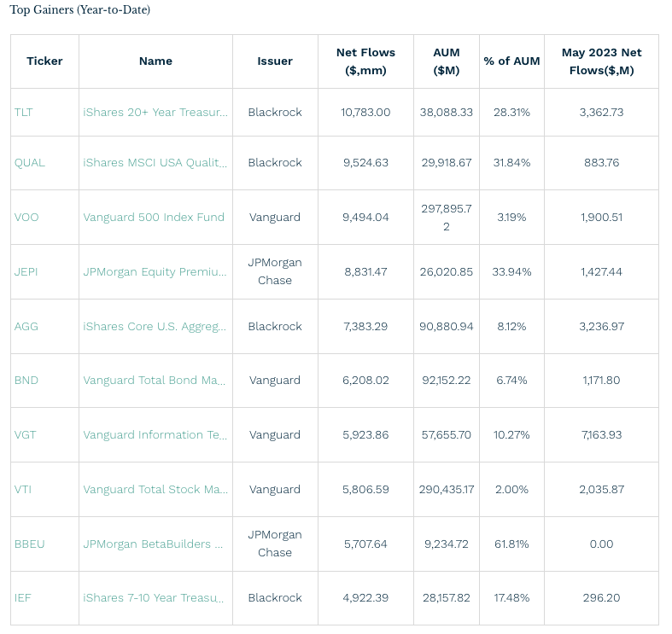The height and width of the screenshot is (634, 672).
Task: Select the AUM value 90,880.94
Action: coord(446,327)
